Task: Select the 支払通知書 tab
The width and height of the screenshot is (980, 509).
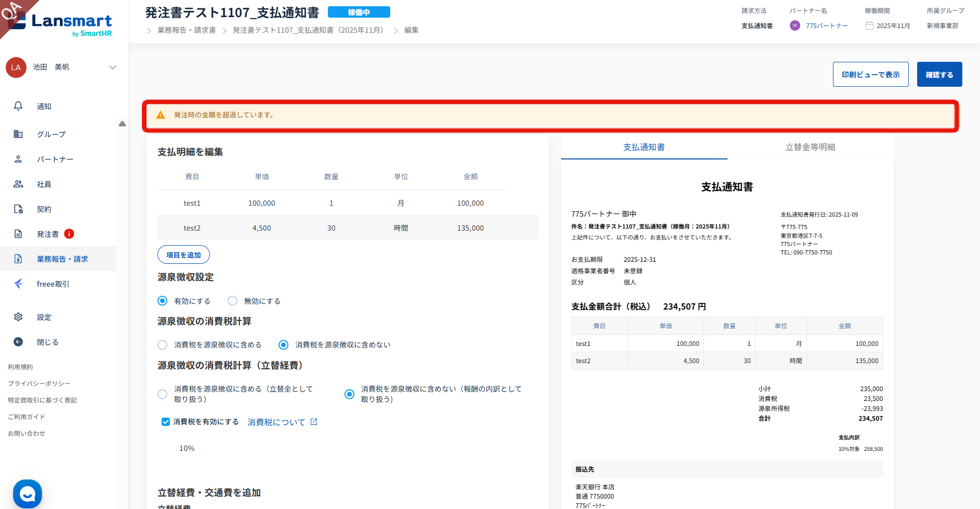Action: click(644, 147)
